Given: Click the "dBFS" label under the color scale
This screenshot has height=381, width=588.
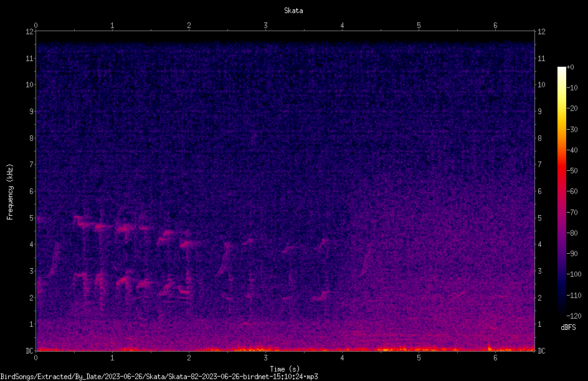Looking at the screenshot, I should coord(568,327).
